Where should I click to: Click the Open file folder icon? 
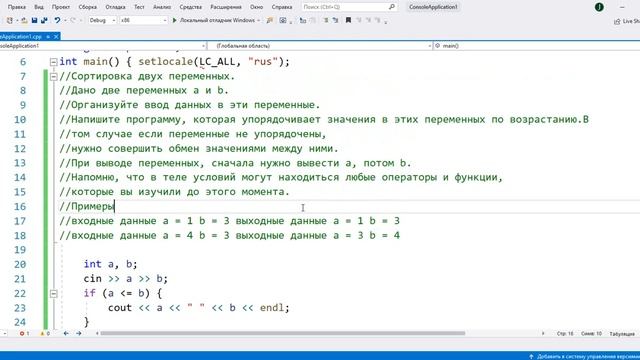click(x=24, y=20)
